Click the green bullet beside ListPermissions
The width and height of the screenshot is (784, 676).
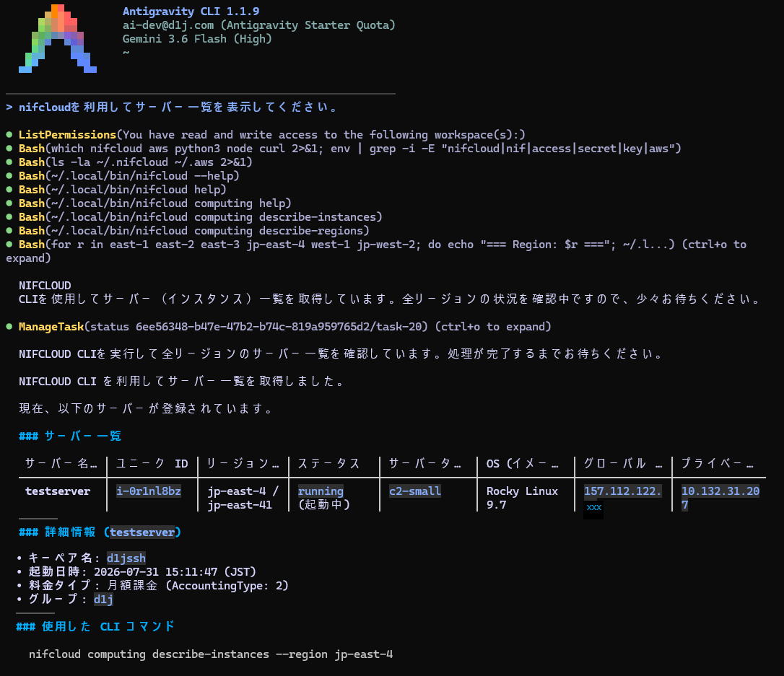pyautogui.click(x=9, y=134)
